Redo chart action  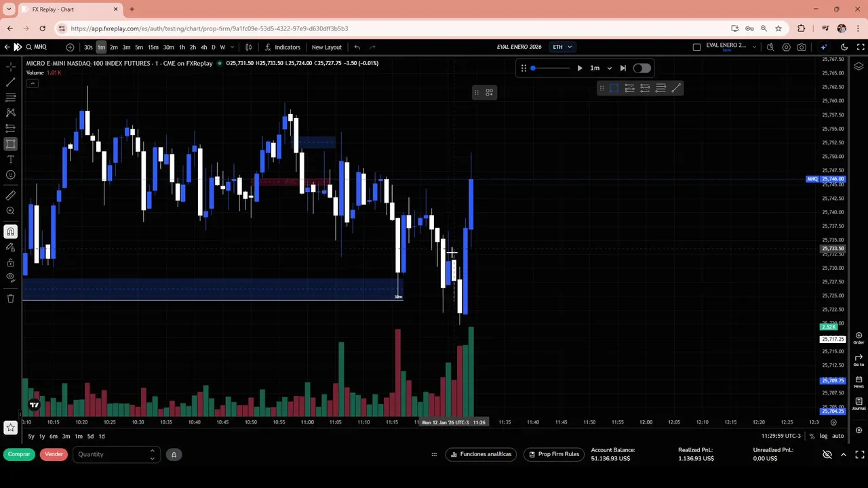click(x=372, y=47)
